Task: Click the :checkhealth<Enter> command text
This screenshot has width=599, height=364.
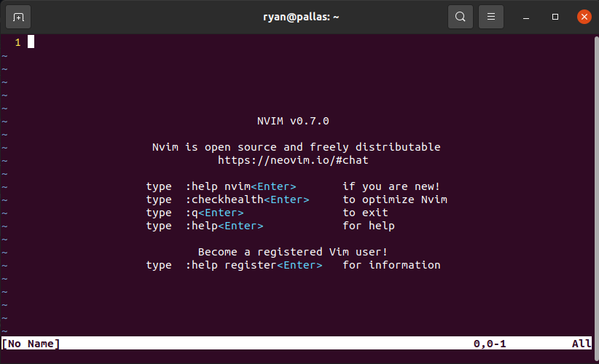Action: click(247, 199)
